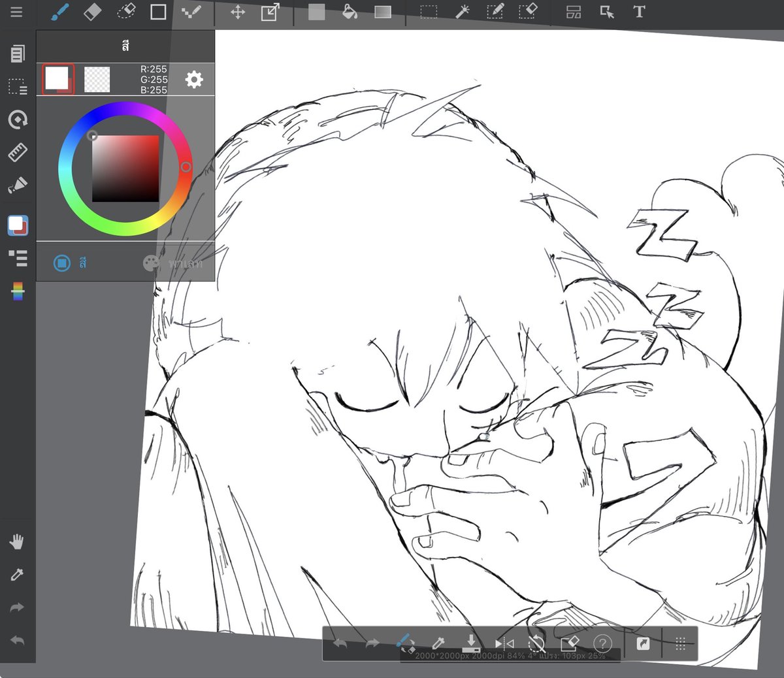Select the Gradient tool
The image size is (784, 678).
click(x=383, y=12)
